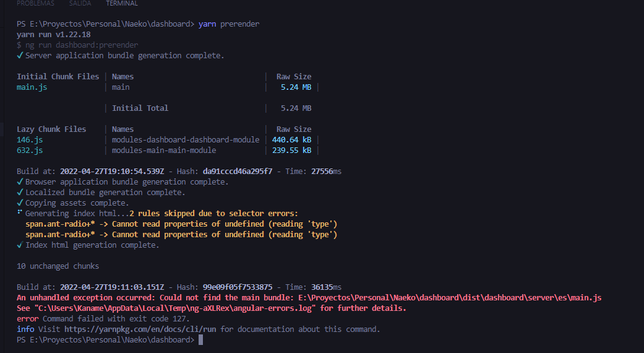Place cursor at the last terminal prompt
644x353 pixels.
(200, 340)
